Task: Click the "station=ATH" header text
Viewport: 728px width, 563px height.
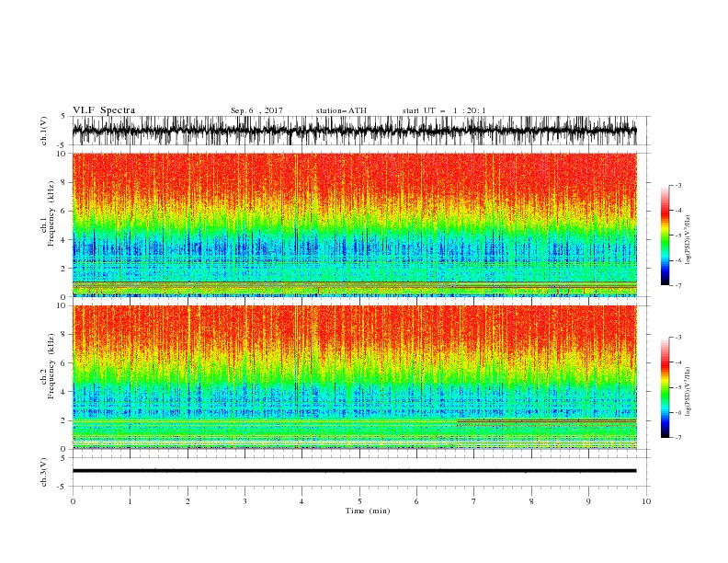Action: (341, 110)
